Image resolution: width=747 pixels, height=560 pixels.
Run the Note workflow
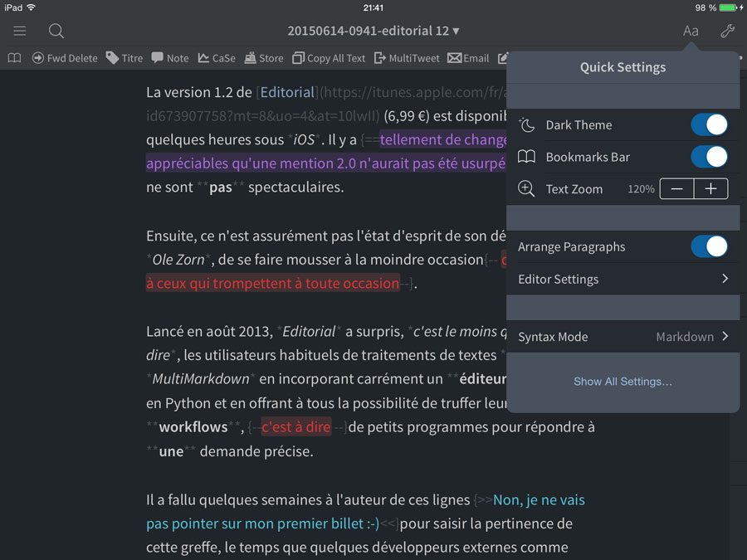(170, 58)
